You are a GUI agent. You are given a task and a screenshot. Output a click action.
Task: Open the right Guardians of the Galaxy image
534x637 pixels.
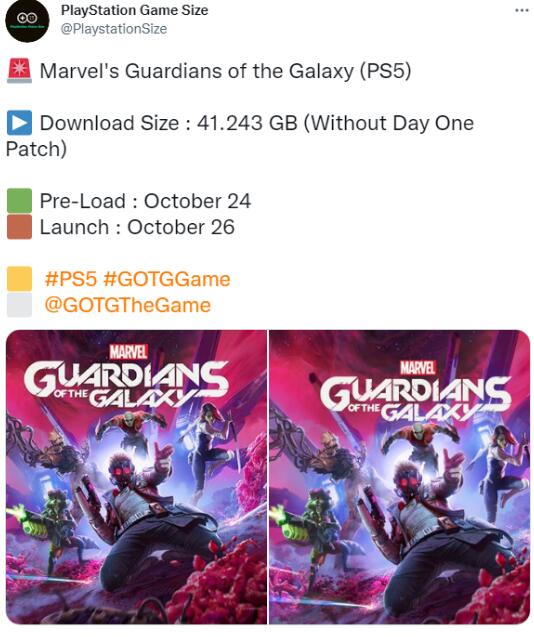tap(399, 477)
